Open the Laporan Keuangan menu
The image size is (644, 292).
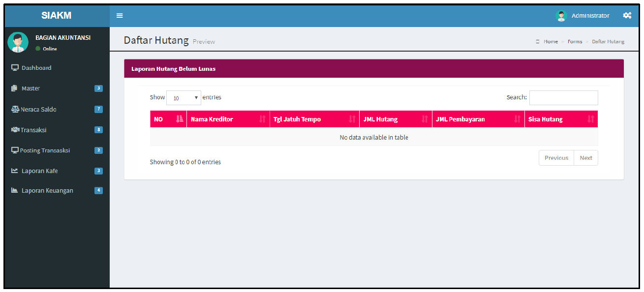[47, 191]
